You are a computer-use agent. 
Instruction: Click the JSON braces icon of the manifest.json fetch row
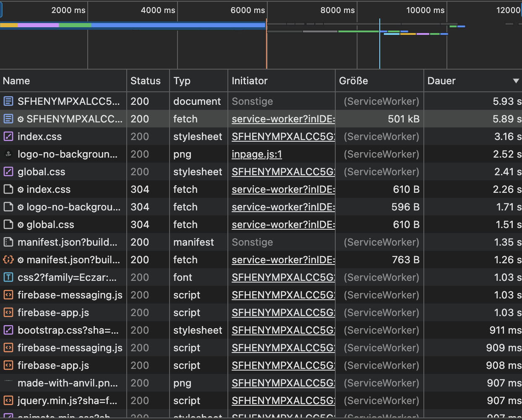tap(8, 259)
